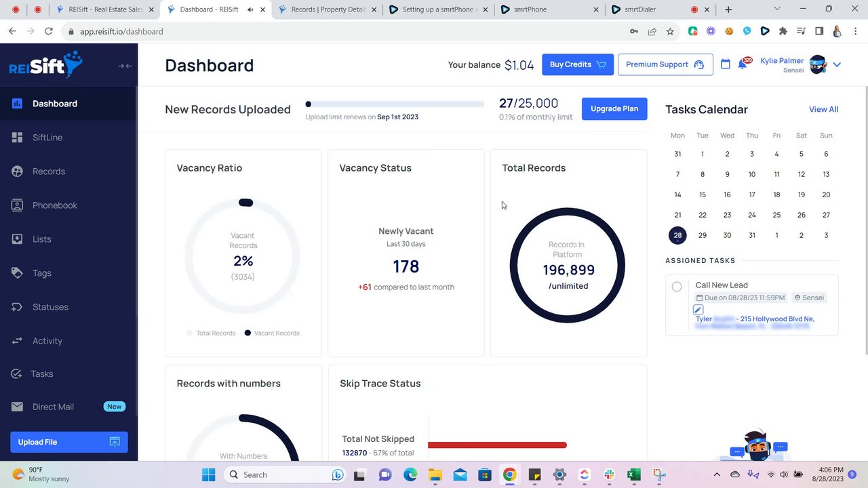Open the notifications bell

coord(743,64)
